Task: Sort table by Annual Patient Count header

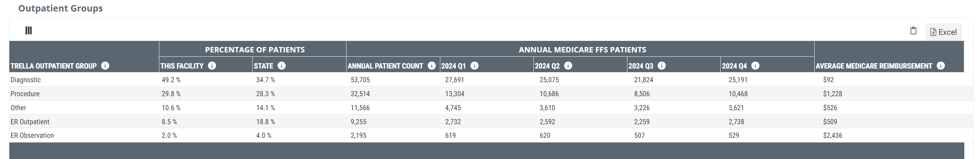Action: pos(385,66)
